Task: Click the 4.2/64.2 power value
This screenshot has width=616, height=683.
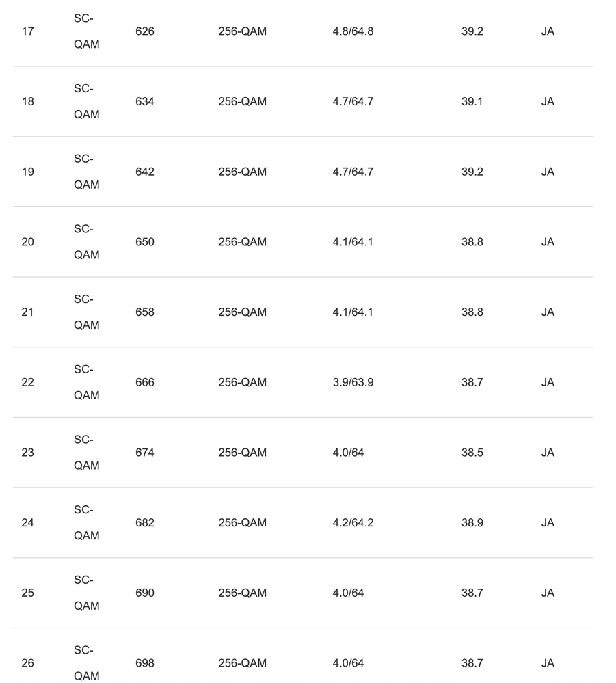Action: click(x=353, y=522)
